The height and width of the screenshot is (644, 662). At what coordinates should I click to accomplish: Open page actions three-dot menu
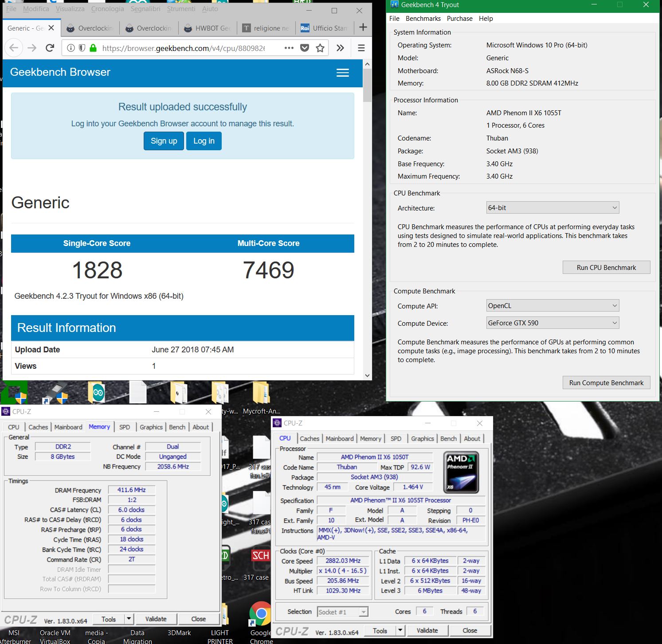[289, 48]
